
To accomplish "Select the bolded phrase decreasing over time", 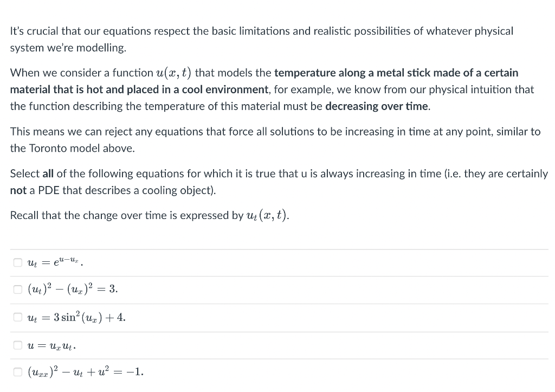I will pos(376,106).
